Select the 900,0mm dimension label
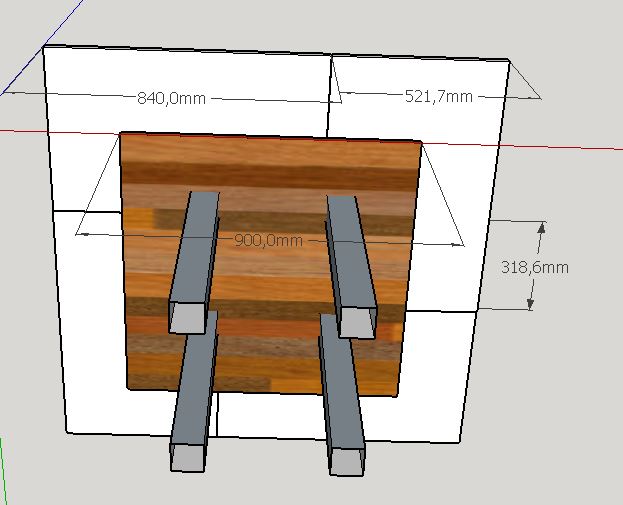 tap(268, 241)
